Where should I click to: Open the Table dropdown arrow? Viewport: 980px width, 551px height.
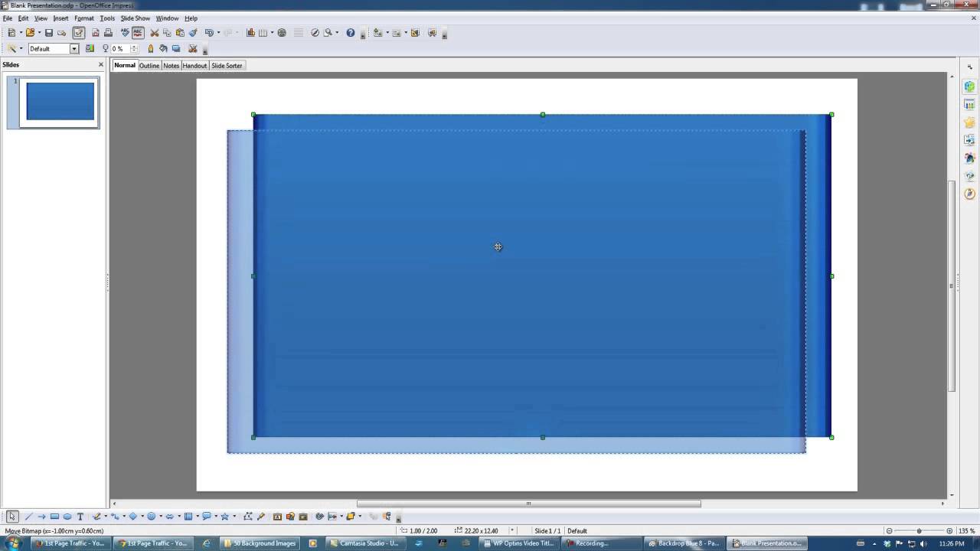tap(272, 33)
